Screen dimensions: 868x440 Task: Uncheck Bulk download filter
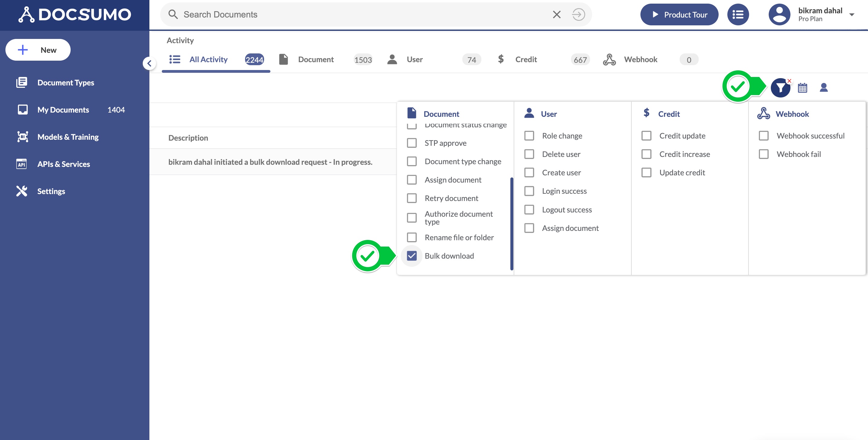click(411, 256)
